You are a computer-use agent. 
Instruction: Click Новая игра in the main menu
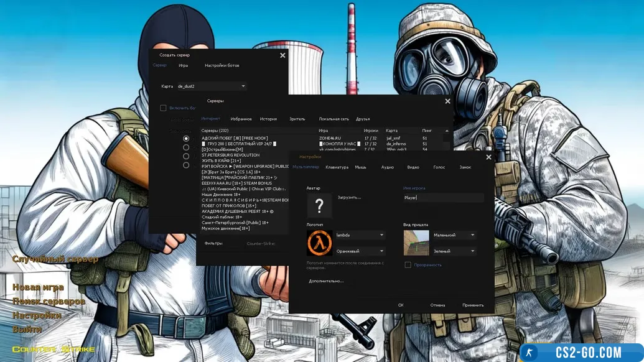coord(38,287)
